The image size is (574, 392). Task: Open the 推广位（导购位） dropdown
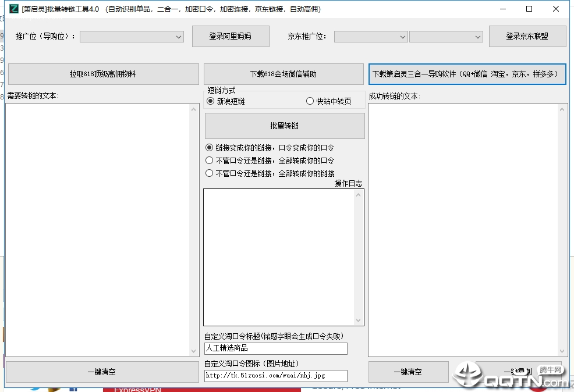132,37
